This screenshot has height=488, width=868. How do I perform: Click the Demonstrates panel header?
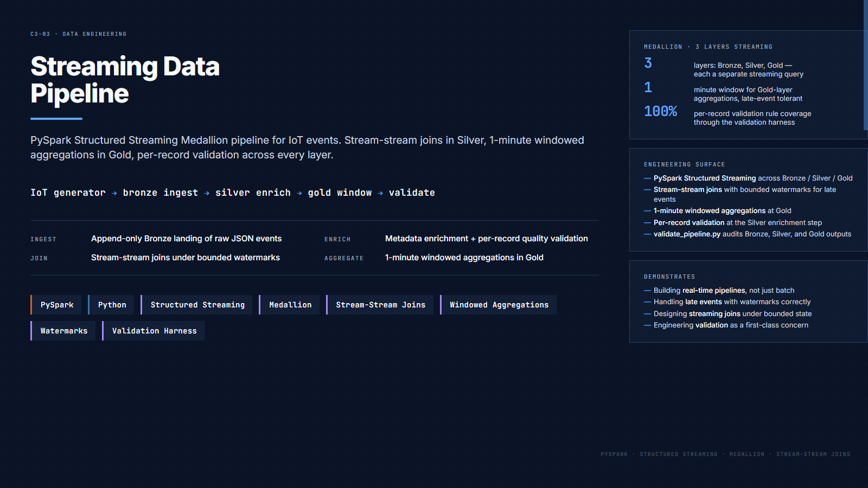[669, 277]
